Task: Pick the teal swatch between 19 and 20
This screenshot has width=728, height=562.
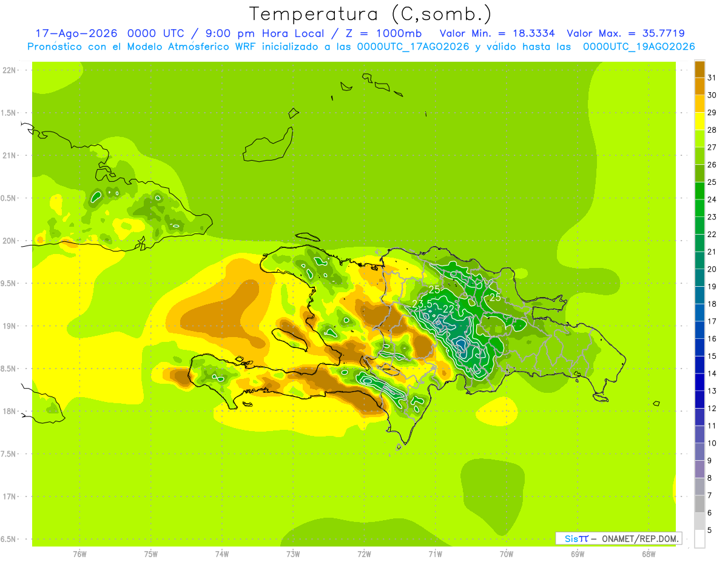Action: (x=699, y=278)
